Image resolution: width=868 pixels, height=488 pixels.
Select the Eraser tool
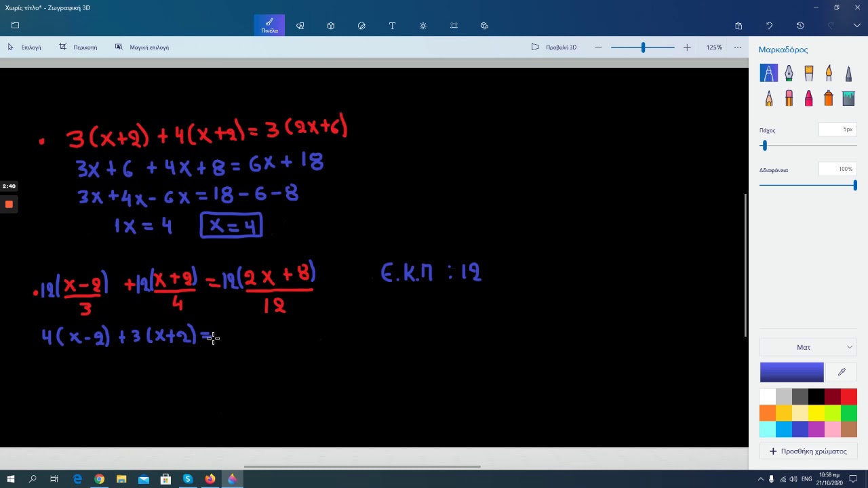click(789, 98)
